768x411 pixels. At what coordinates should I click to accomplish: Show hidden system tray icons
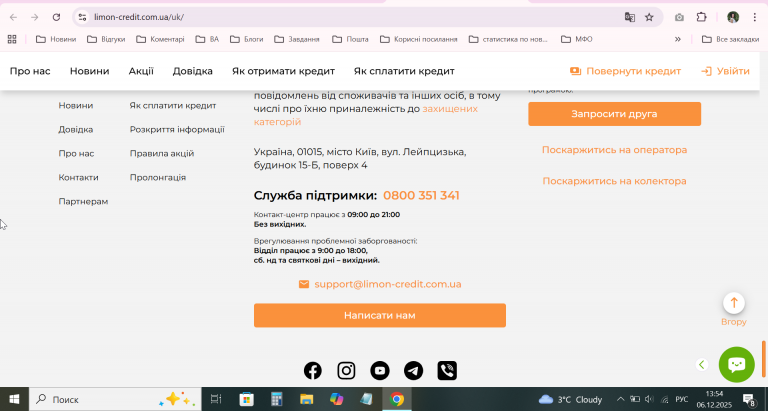point(620,399)
